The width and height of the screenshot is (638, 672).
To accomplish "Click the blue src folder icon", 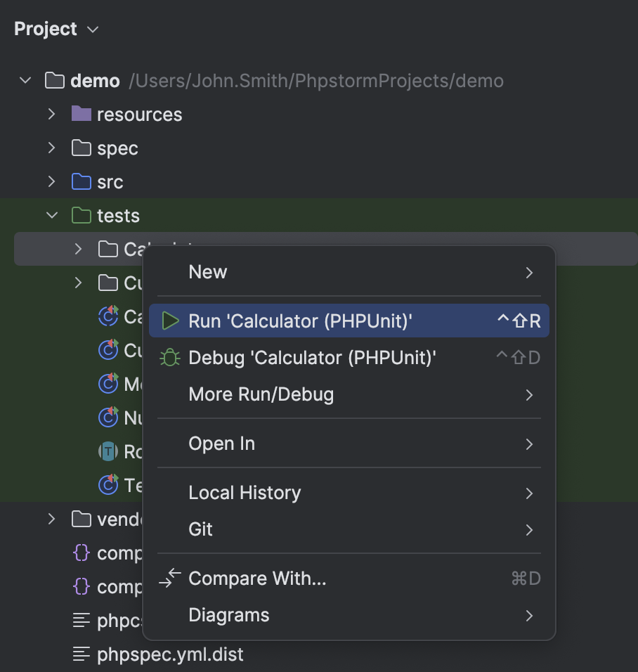I will coord(82,182).
